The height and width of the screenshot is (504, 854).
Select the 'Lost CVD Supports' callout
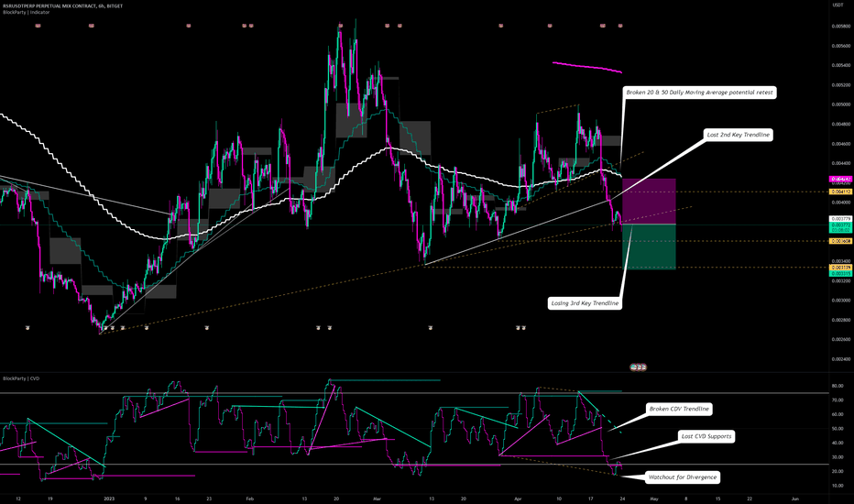(x=706, y=436)
